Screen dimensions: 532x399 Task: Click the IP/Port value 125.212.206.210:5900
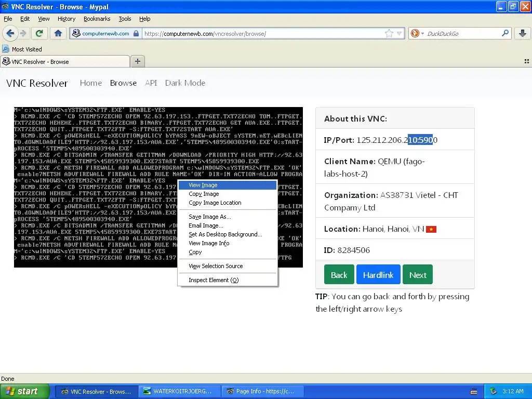pos(397,140)
